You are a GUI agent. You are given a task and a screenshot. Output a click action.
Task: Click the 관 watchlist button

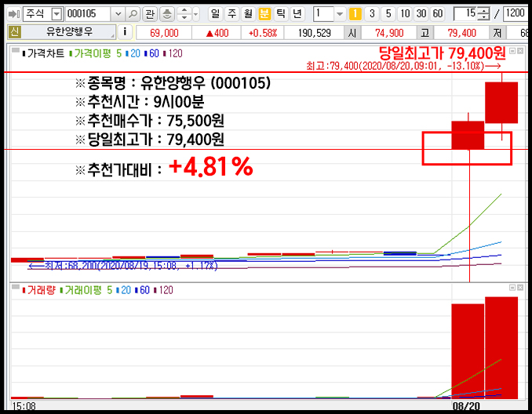(150, 14)
